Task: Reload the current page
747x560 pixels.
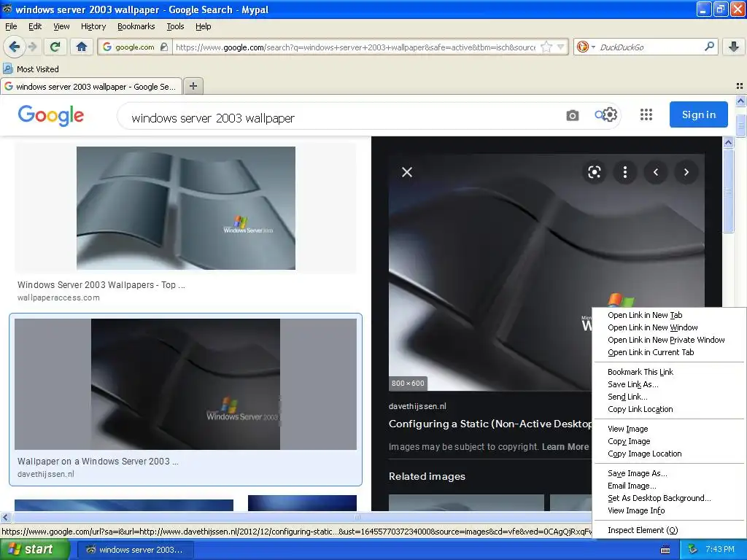Action: pyautogui.click(x=55, y=47)
